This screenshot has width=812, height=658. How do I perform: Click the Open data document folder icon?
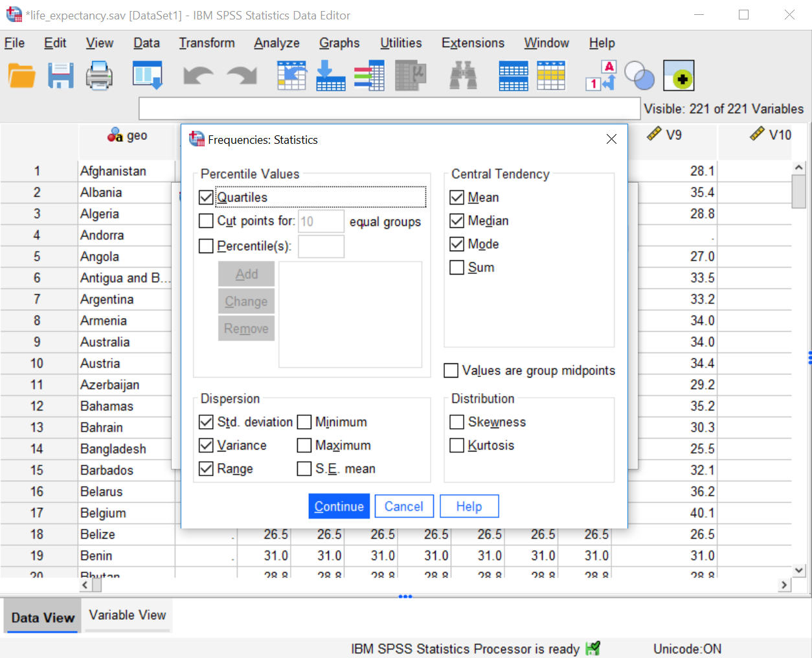22,76
